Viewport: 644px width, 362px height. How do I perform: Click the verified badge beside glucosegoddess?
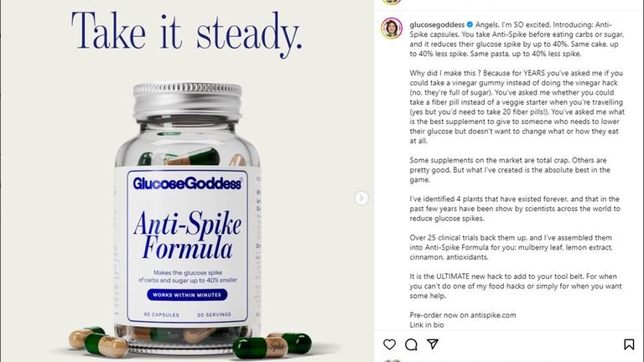pyautogui.click(x=470, y=24)
